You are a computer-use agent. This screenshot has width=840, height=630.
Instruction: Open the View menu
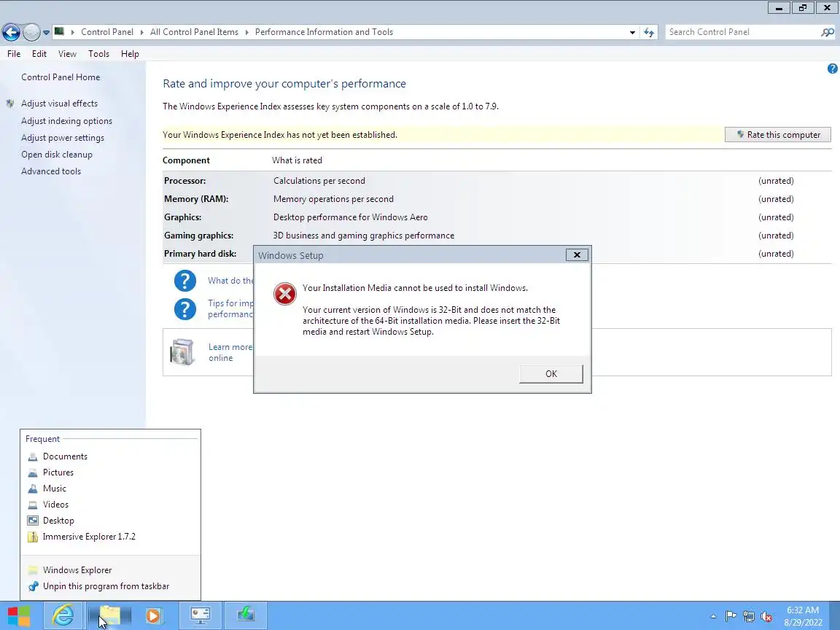(x=67, y=53)
